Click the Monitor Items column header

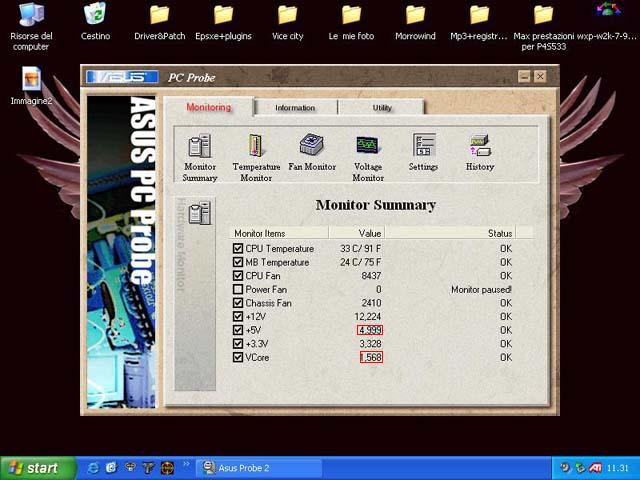click(279, 233)
